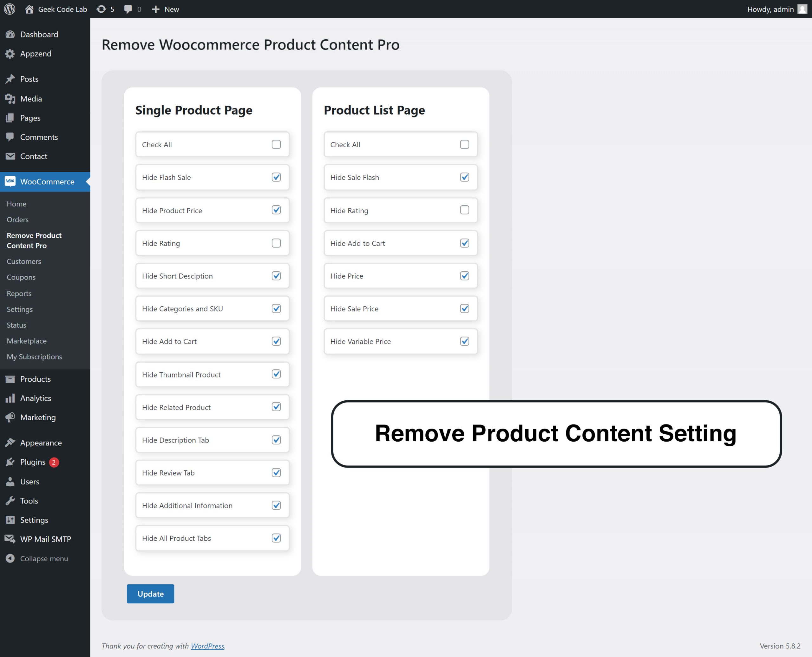Open WooCommerce Home submenu item
Screen dimensions: 812x657
(x=16, y=204)
